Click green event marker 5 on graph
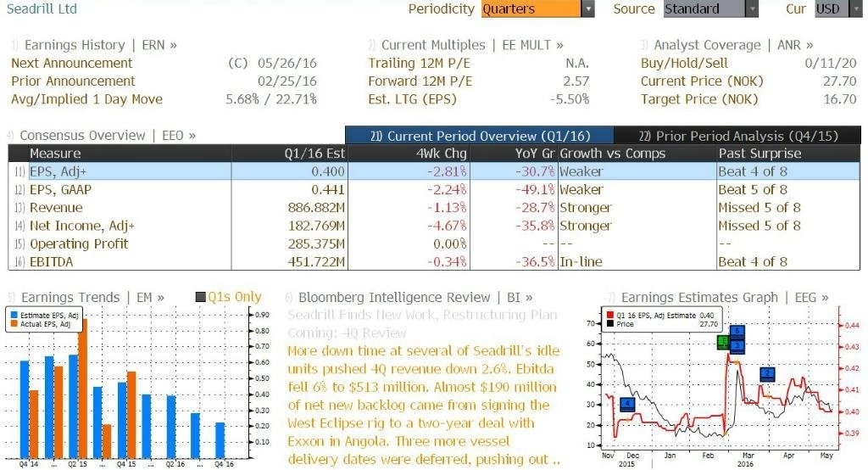This screenshot has width=868, height=470. [723, 342]
